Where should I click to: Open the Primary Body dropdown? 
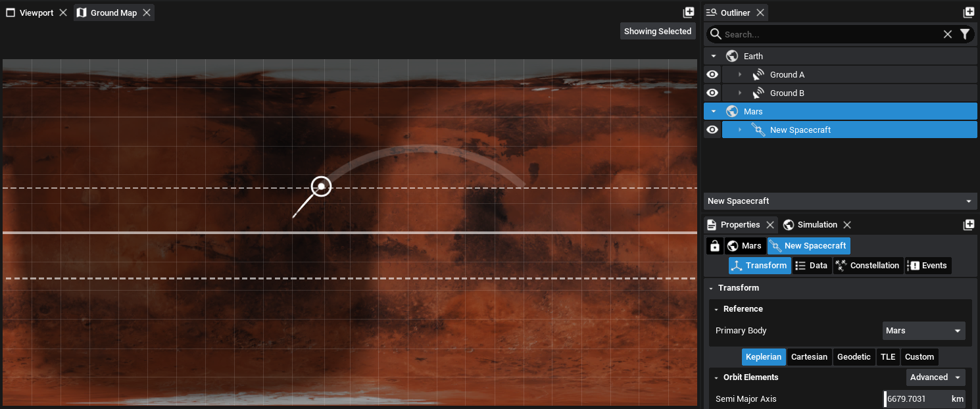coord(923,331)
